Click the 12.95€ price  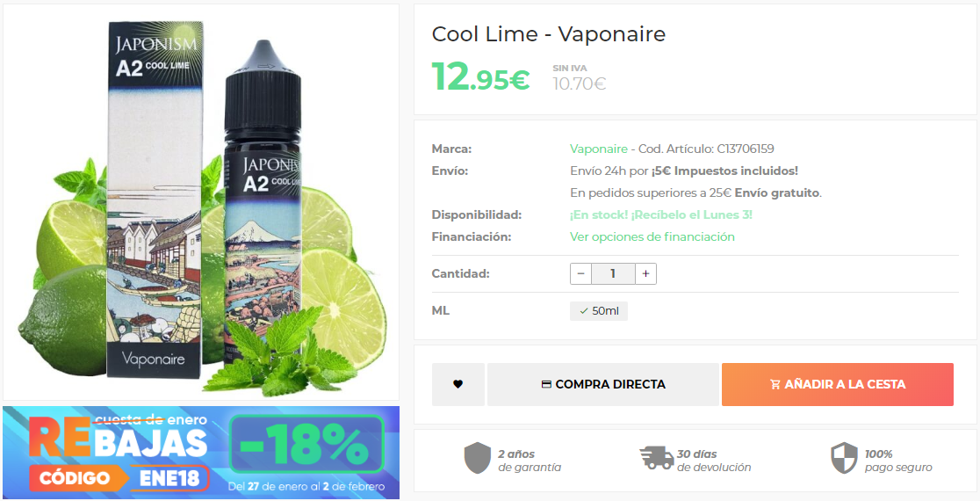(x=480, y=77)
